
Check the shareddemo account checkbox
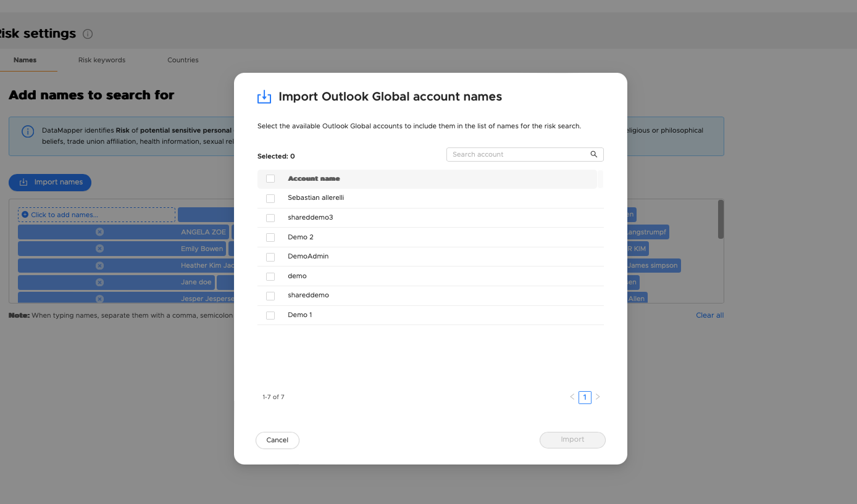click(x=270, y=296)
